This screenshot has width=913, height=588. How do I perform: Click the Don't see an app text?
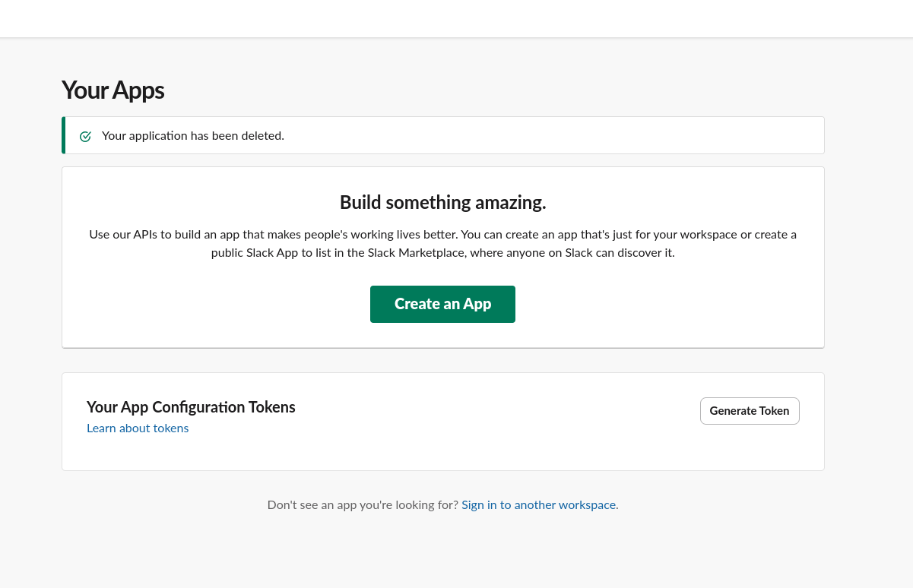[363, 505]
